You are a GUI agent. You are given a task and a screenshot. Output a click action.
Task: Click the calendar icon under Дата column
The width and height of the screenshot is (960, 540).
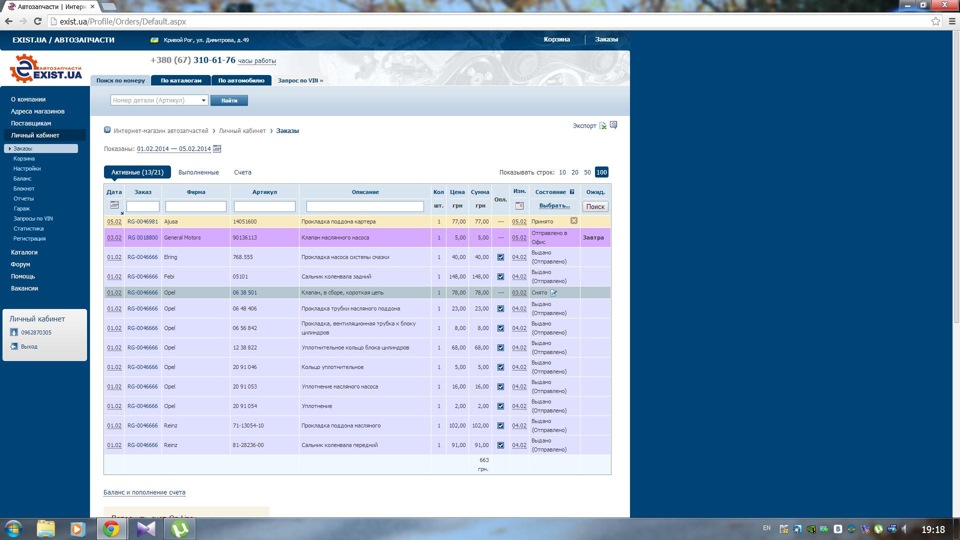[x=114, y=205]
